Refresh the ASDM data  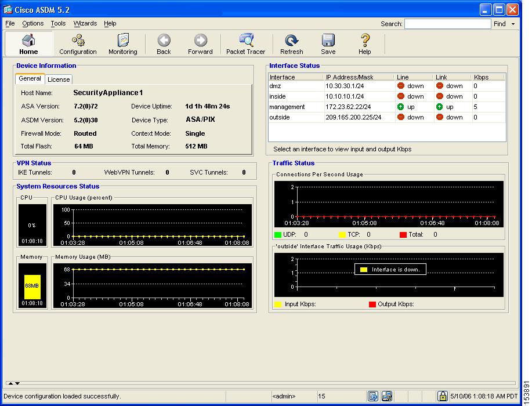pyautogui.click(x=291, y=43)
